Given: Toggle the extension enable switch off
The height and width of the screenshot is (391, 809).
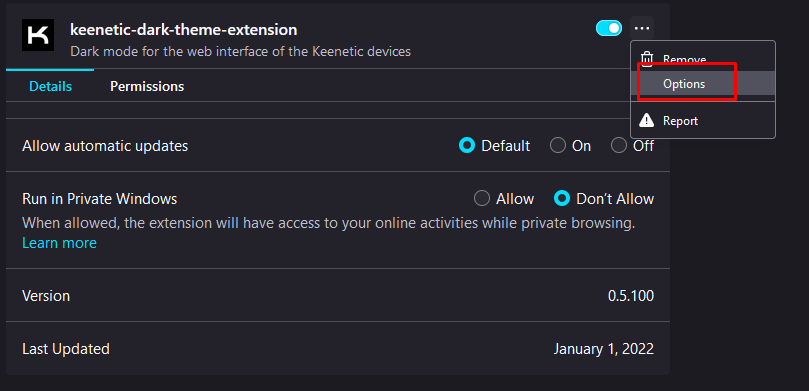Looking at the screenshot, I should [x=609, y=28].
